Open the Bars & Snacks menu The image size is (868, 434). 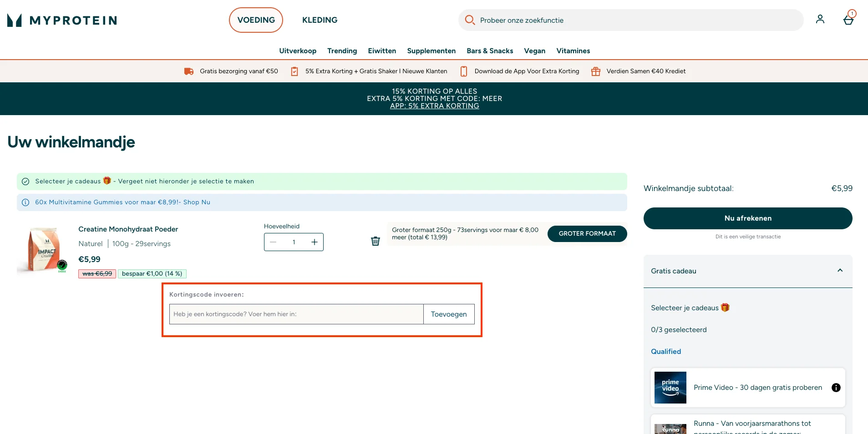(x=490, y=51)
